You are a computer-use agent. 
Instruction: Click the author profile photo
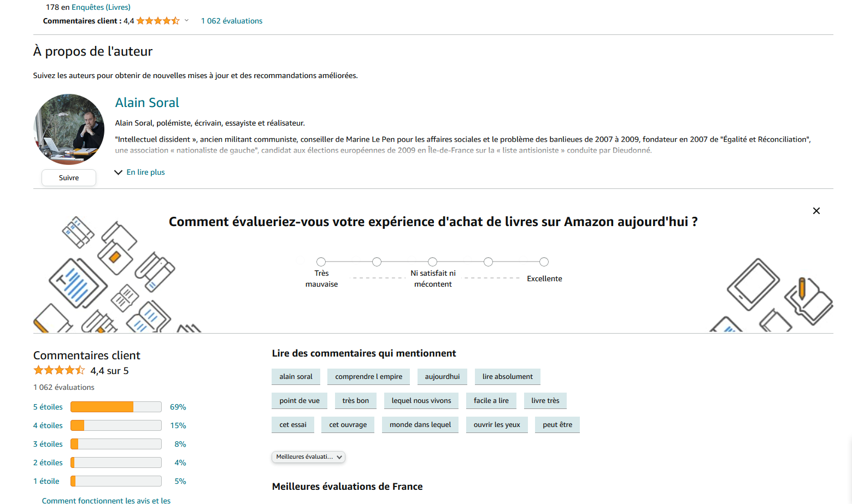(x=69, y=129)
